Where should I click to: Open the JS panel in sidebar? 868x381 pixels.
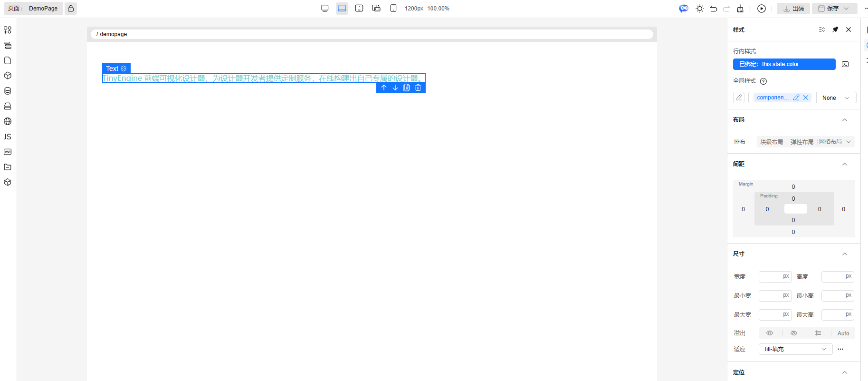8,137
